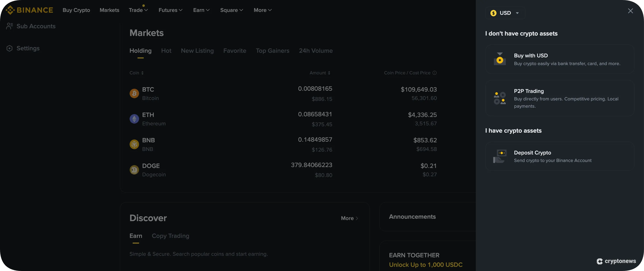The height and width of the screenshot is (271, 644).
Task: Click the Cost Price info tooltip icon
Action: (x=434, y=73)
